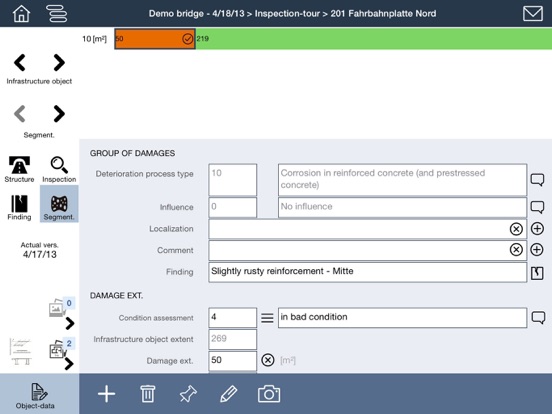Open the finding detail icon

coord(537,273)
